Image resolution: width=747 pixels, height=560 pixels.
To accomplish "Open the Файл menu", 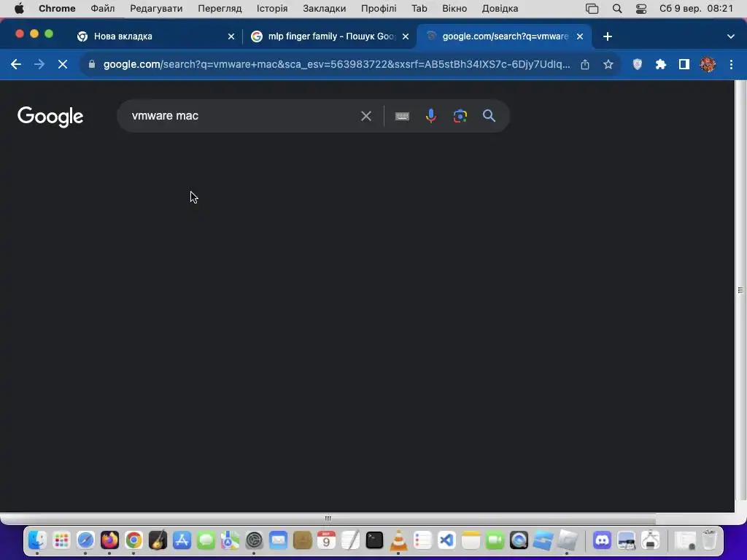I will click(x=102, y=9).
